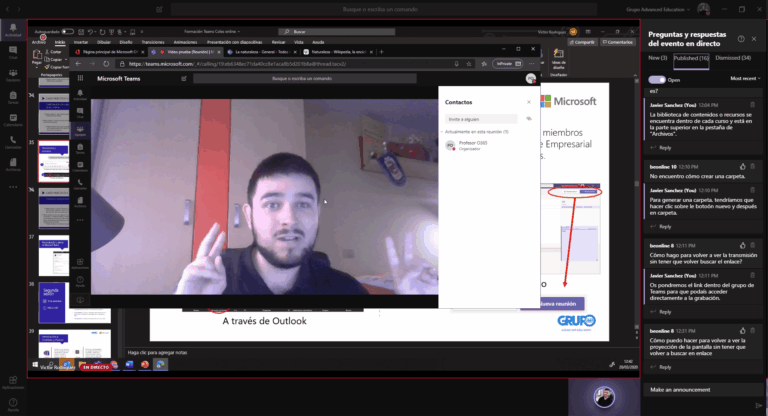Like beonline 8 12:31 PM question

click(x=743, y=331)
